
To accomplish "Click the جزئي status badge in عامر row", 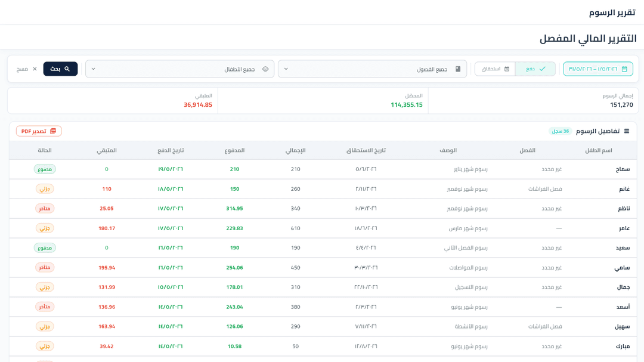I will pyautogui.click(x=45, y=228).
